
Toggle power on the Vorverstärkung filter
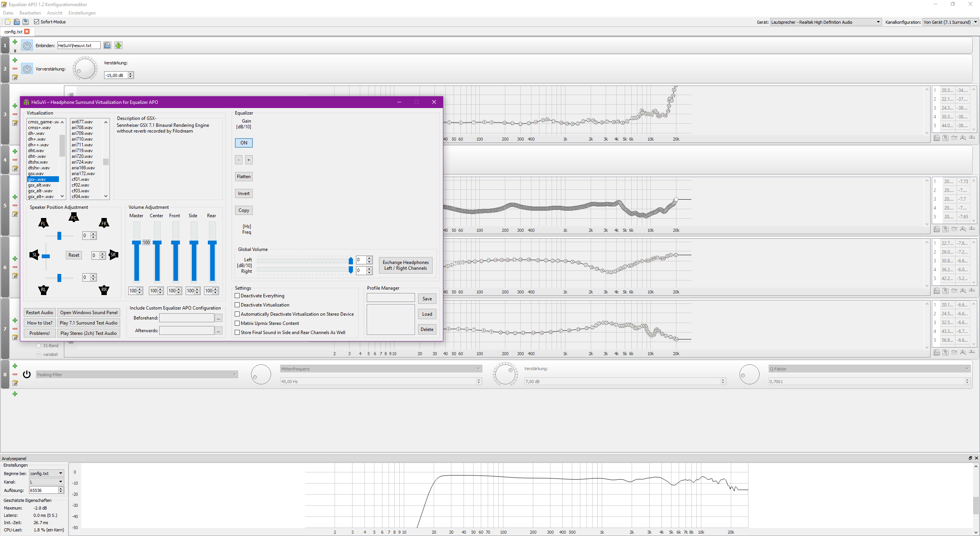pyautogui.click(x=27, y=69)
